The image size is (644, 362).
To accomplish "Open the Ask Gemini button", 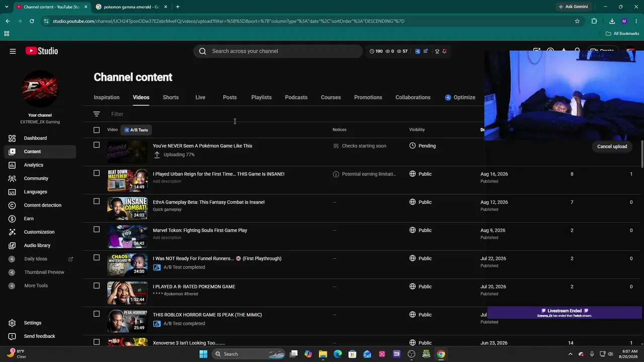I will point(573,7).
